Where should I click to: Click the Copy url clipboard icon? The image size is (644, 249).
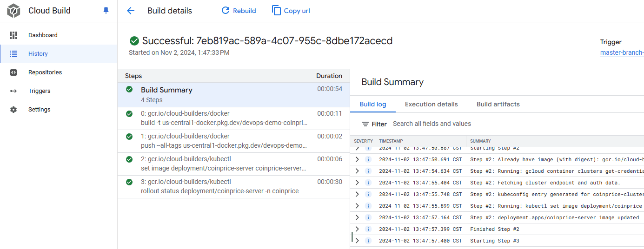coord(276,10)
